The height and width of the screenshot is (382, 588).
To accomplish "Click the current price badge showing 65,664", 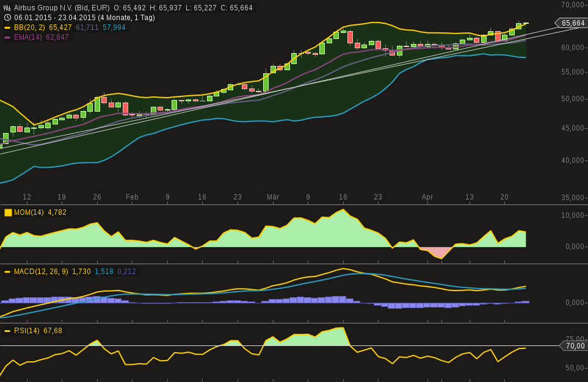I will coord(572,22).
